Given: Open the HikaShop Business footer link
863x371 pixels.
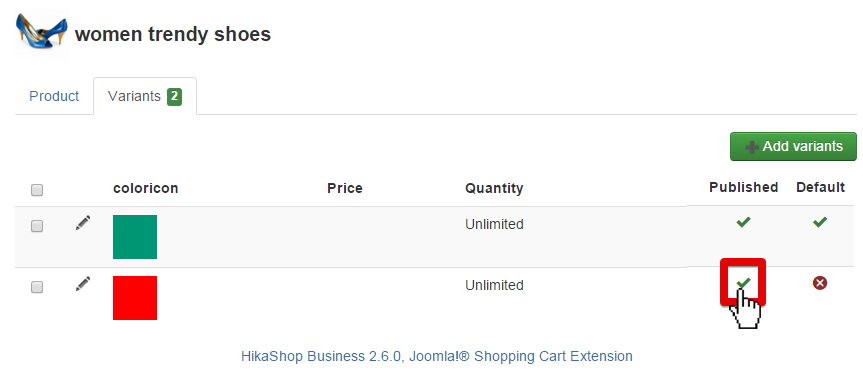Looking at the screenshot, I should click(x=437, y=356).
